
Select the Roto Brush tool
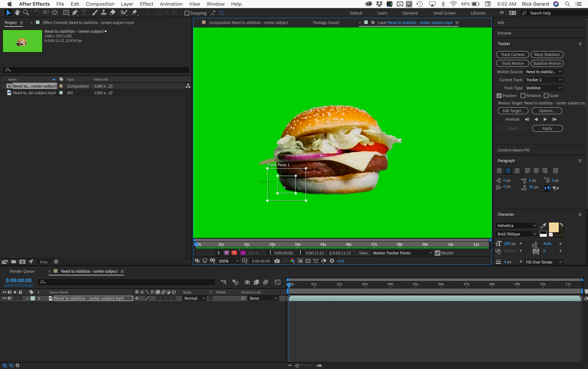(x=124, y=13)
